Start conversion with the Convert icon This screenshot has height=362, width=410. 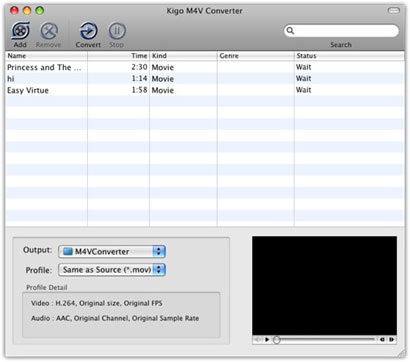(x=88, y=31)
